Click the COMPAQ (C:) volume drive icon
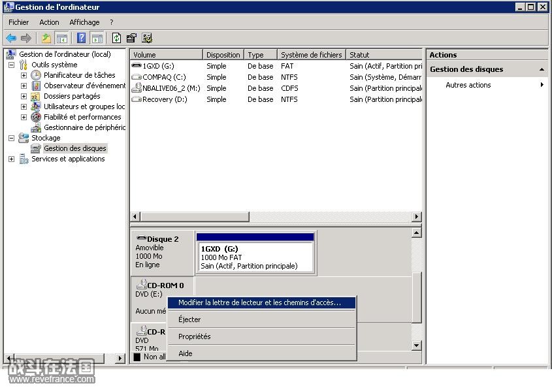Image resolution: width=552 pixels, height=392 pixels. point(137,77)
